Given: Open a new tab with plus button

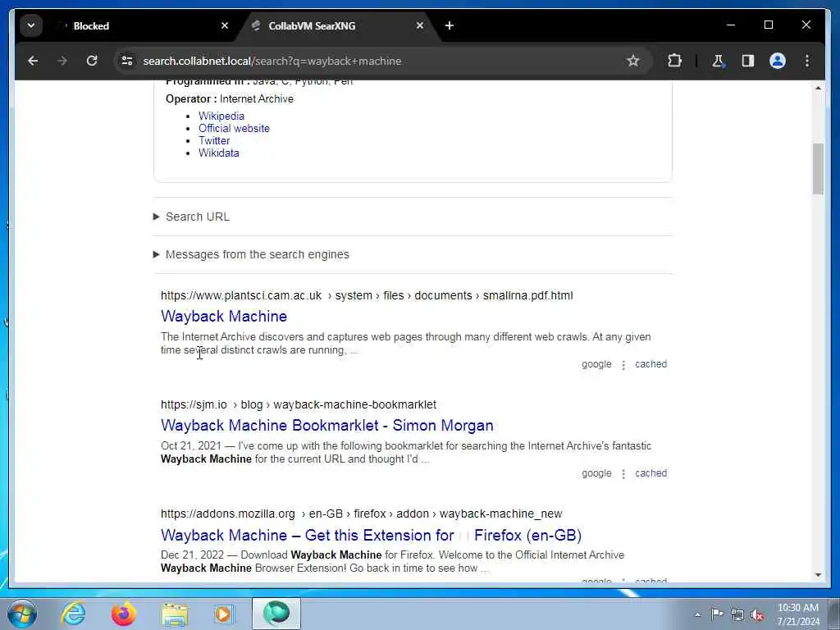Looking at the screenshot, I should 450,25.
